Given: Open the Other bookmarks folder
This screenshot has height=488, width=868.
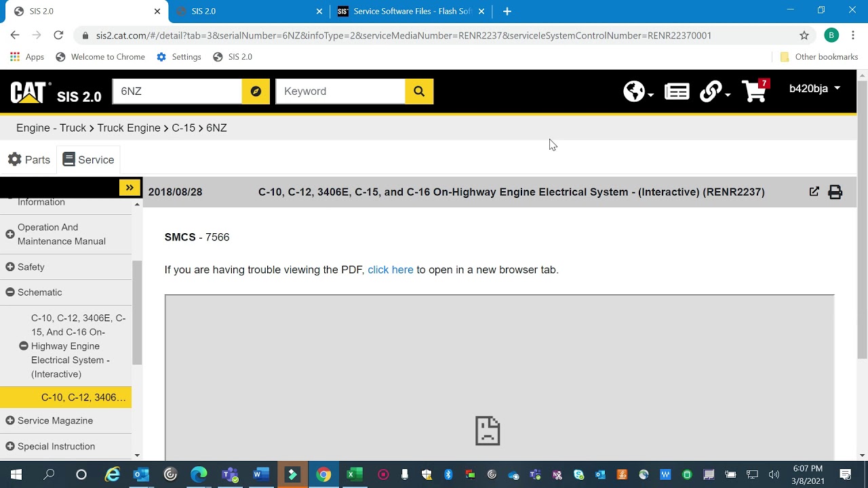Looking at the screenshot, I should click(x=819, y=57).
